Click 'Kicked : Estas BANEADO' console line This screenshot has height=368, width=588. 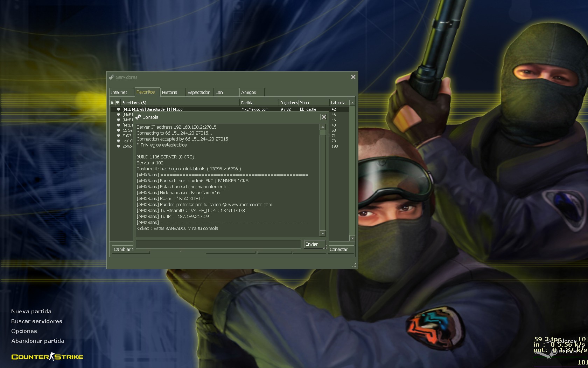click(x=178, y=229)
